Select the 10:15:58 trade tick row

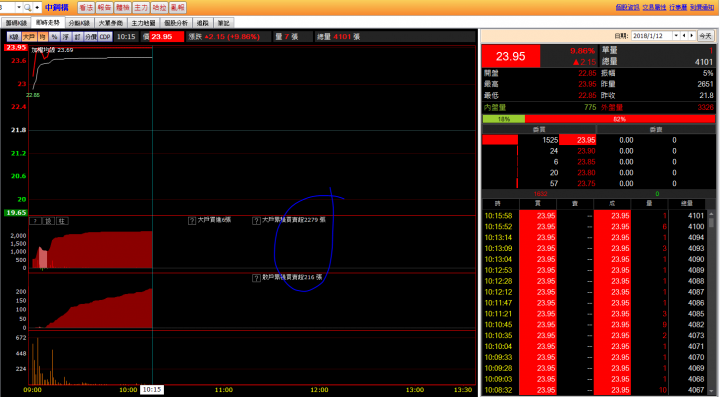595,216
